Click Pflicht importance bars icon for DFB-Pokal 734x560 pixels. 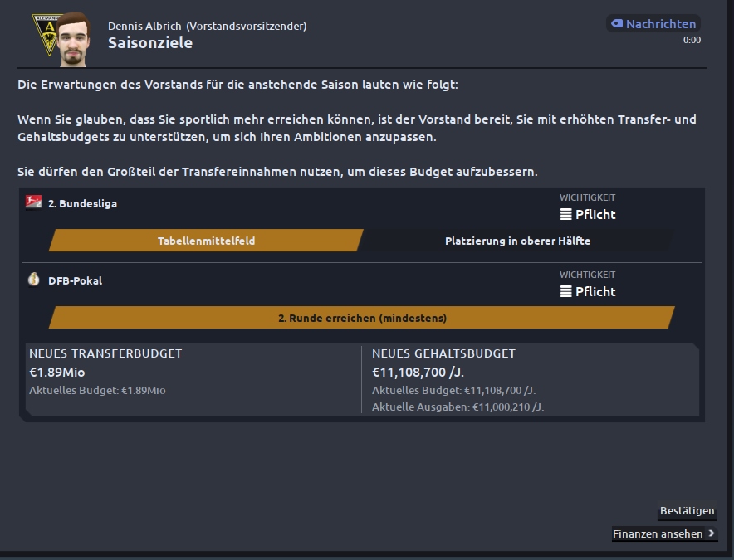coord(566,291)
